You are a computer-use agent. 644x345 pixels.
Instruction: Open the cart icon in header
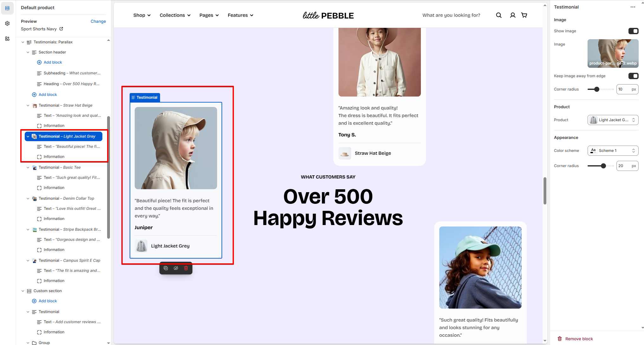tap(524, 15)
